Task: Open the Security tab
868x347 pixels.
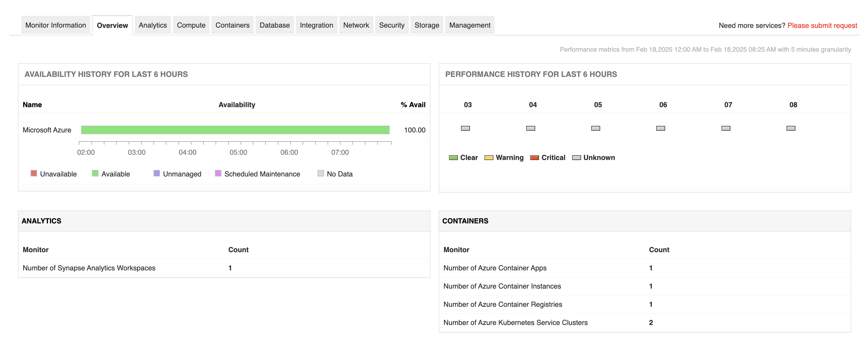Action: coord(392,25)
